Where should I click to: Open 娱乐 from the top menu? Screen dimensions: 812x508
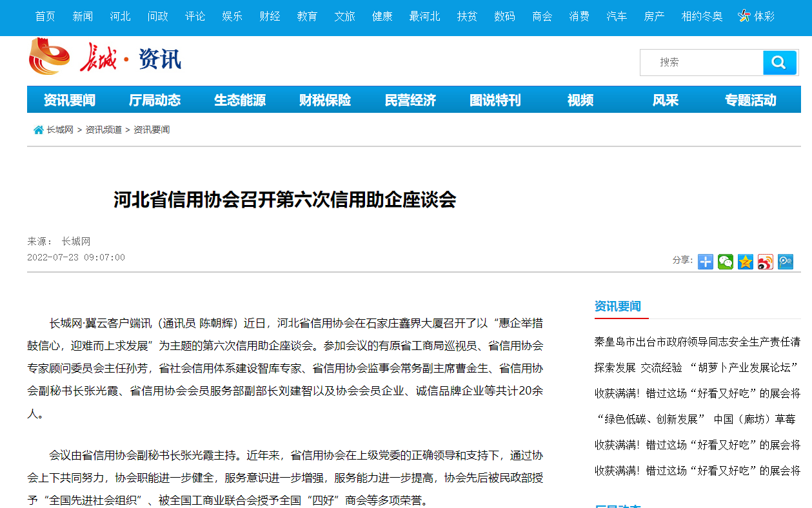(232, 17)
